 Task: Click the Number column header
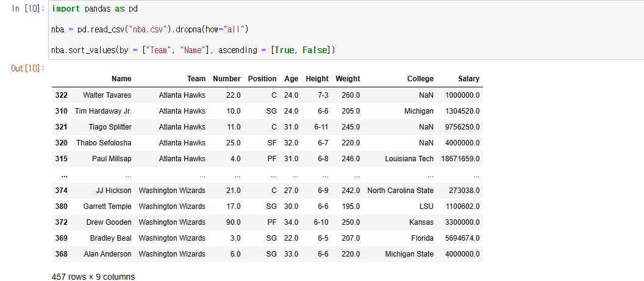[x=227, y=79]
